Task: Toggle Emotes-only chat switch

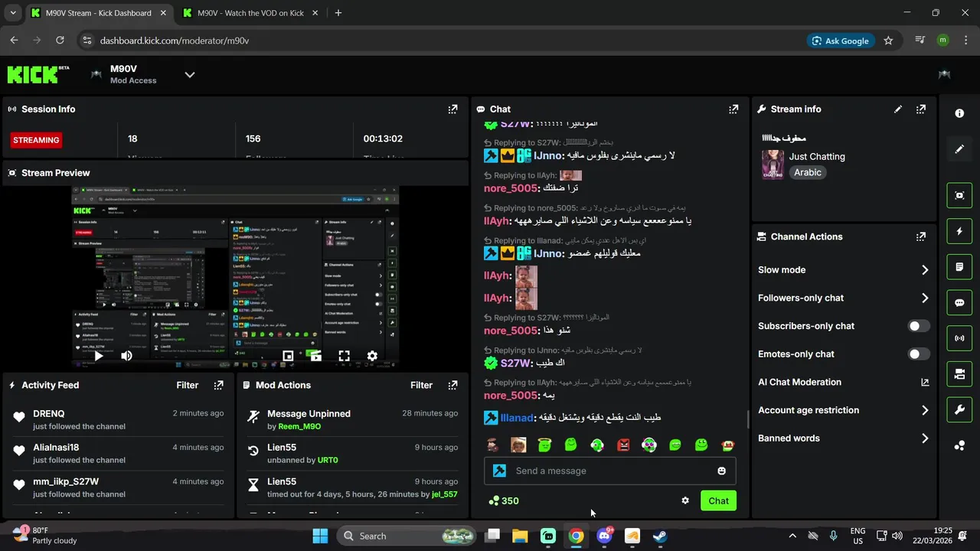Action: [919, 354]
